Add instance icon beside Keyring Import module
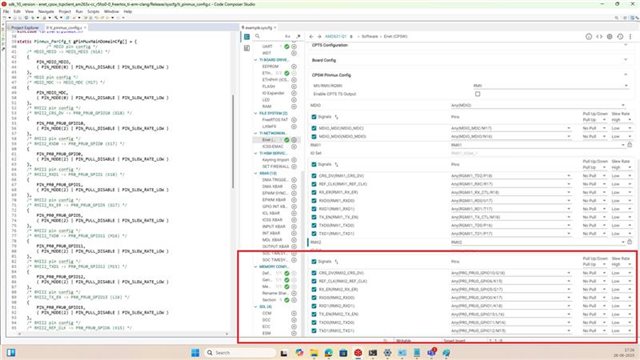 click(x=294, y=160)
